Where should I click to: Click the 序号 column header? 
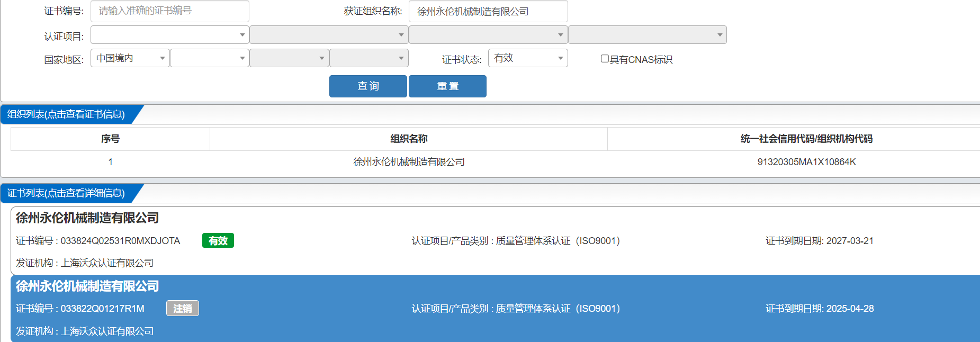point(110,139)
